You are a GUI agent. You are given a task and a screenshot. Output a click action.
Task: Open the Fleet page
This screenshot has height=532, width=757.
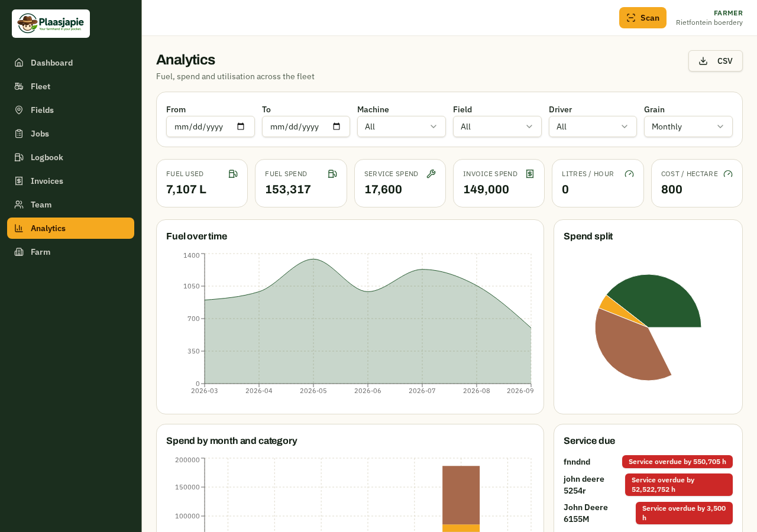pos(71,86)
